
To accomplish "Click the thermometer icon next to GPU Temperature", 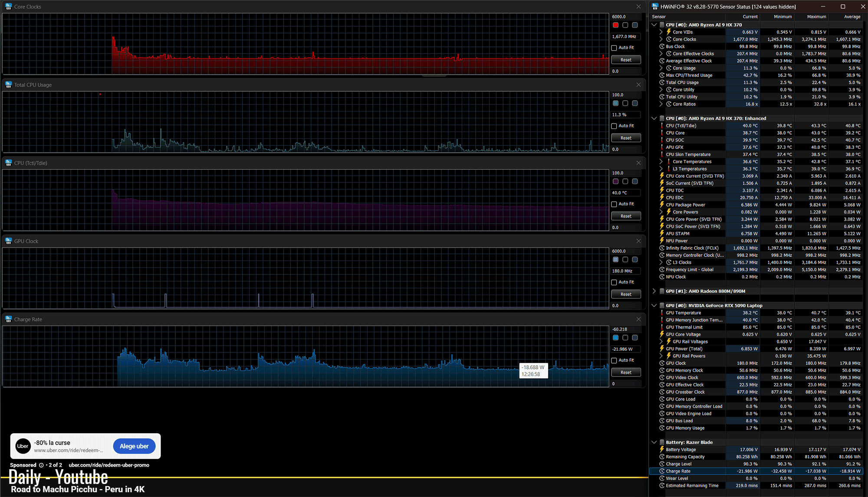I will (662, 313).
